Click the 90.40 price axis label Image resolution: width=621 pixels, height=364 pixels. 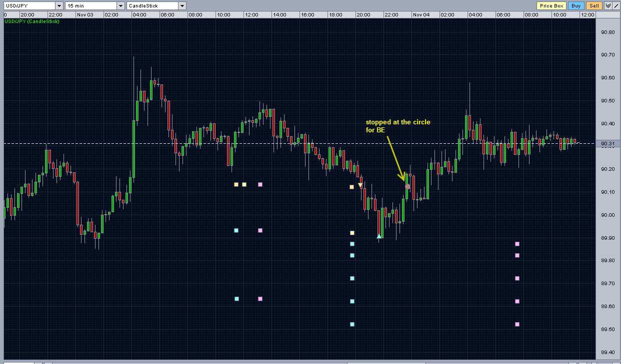607,124
